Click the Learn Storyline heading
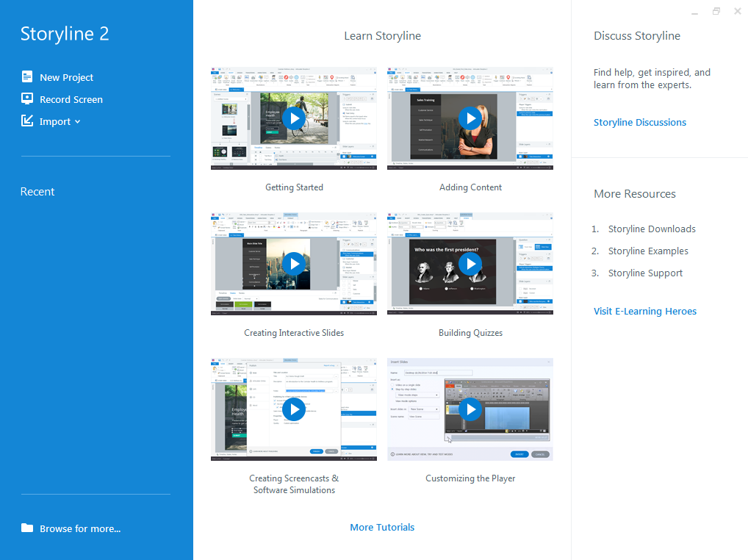Viewport: 748px width, 560px height. pyautogui.click(x=383, y=36)
